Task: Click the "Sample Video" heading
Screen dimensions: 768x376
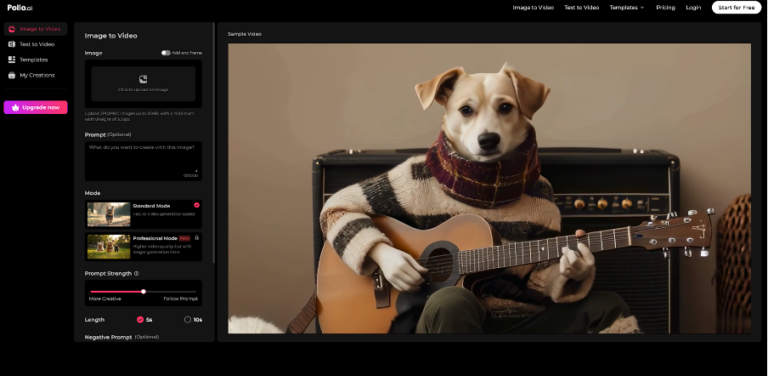Action: [244, 34]
